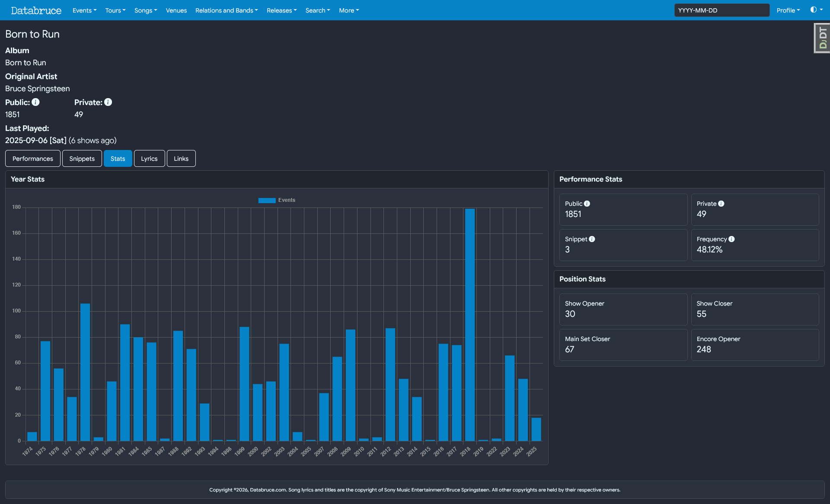Toggle the Events dataset legend in chart
Image resolution: width=830 pixels, height=504 pixels.
point(277,200)
